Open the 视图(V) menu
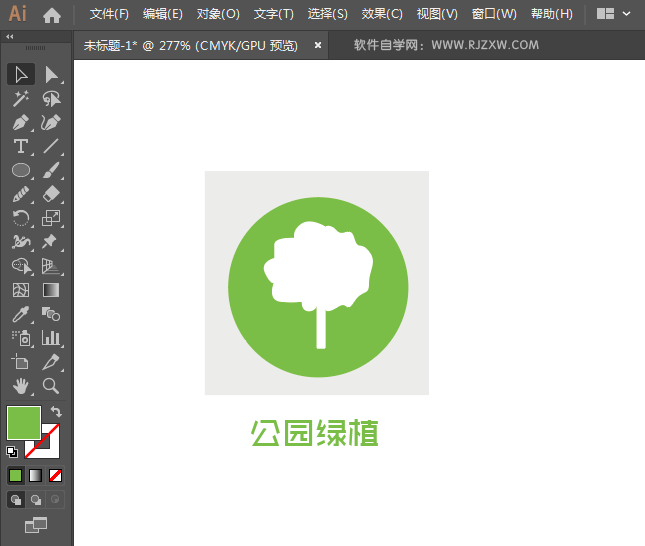Screen dimensions: 645x546 437,14
